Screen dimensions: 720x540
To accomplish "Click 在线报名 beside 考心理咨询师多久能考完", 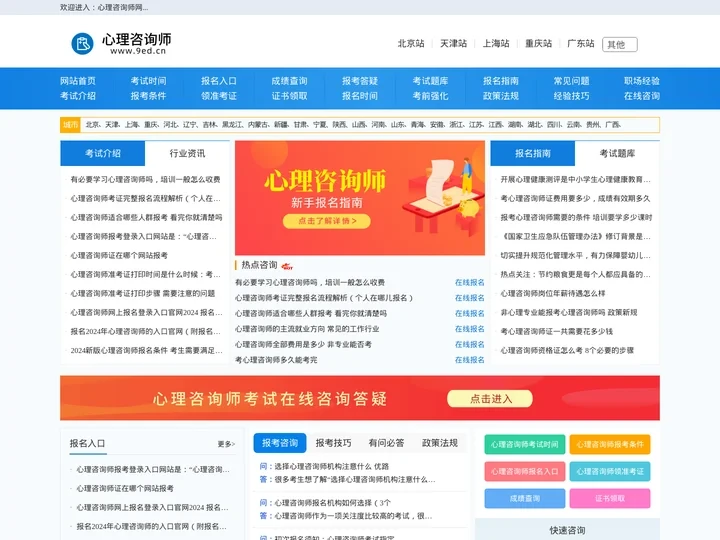I will 469,360.
